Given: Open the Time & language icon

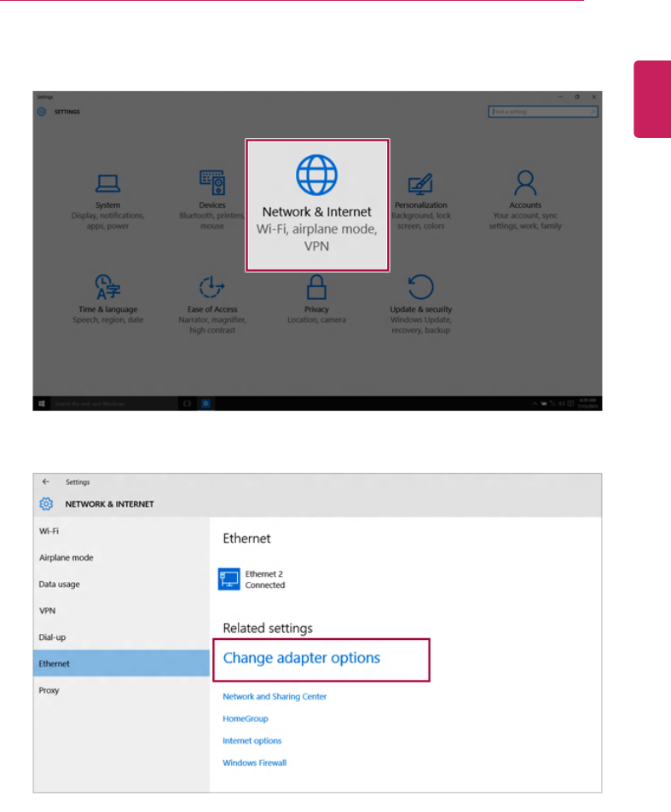Looking at the screenshot, I should 107,287.
